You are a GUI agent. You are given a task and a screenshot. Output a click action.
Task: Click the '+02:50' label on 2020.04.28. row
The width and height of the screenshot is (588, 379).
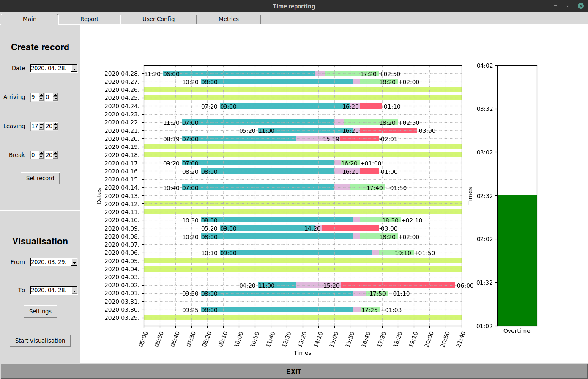(x=390, y=74)
